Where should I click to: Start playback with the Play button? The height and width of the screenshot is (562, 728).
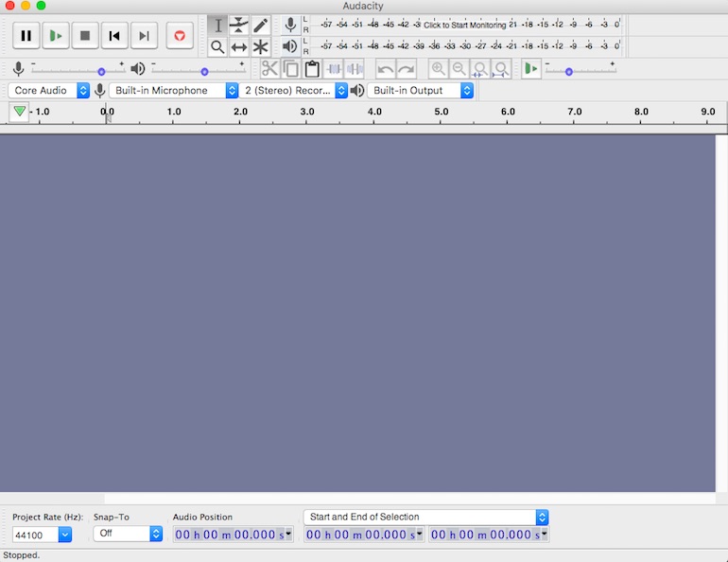point(56,35)
